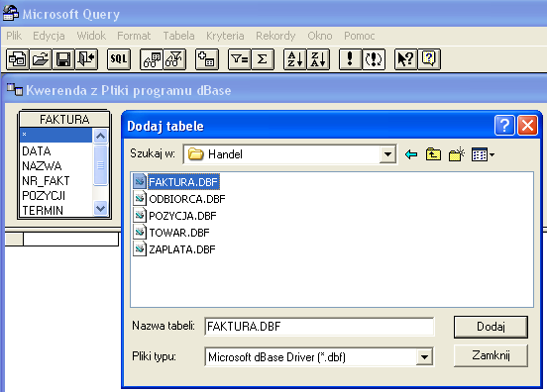Click the Up One Level folder icon
This screenshot has height=392, width=547.
pyautogui.click(x=433, y=154)
